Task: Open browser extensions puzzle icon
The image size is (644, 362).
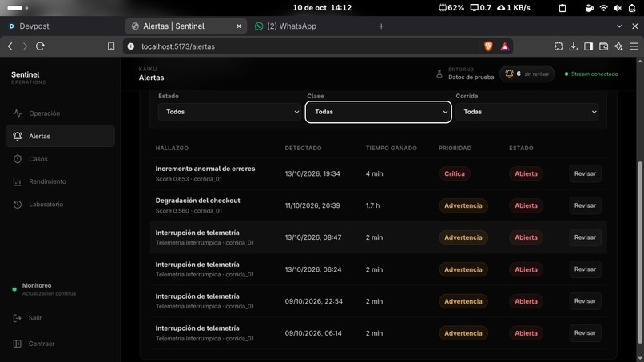Action: [559, 46]
